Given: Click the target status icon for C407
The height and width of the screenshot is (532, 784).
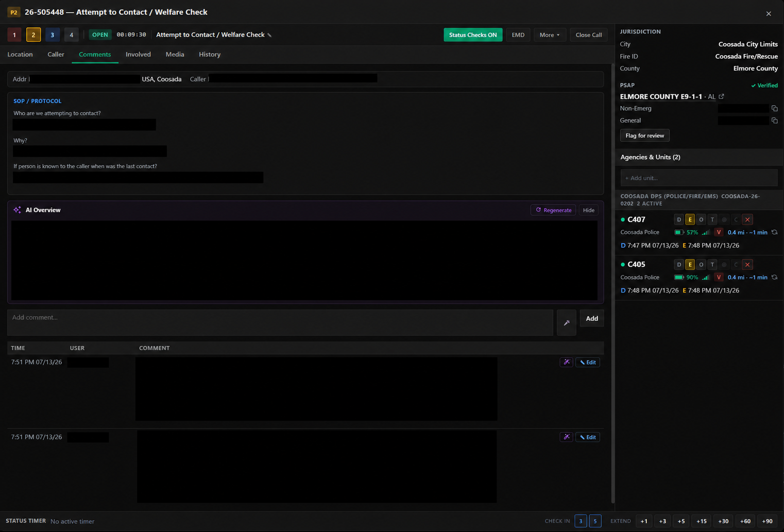Looking at the screenshot, I should (x=724, y=219).
